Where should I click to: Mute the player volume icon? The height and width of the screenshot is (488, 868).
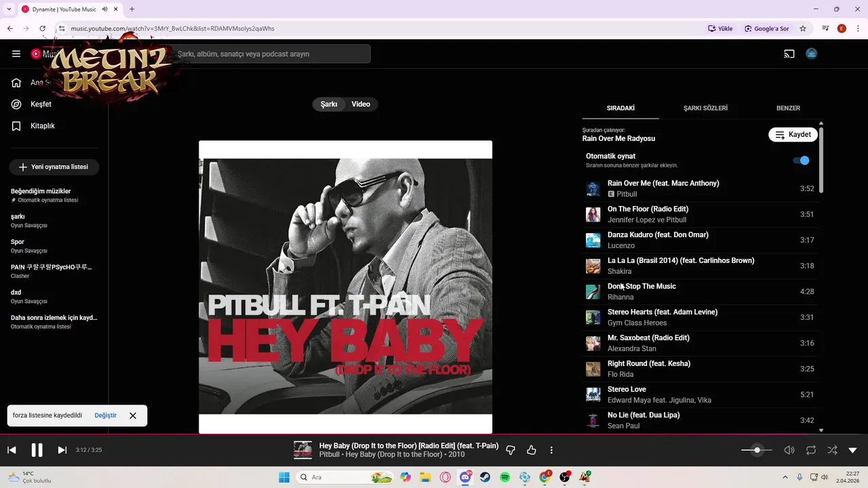tap(789, 450)
